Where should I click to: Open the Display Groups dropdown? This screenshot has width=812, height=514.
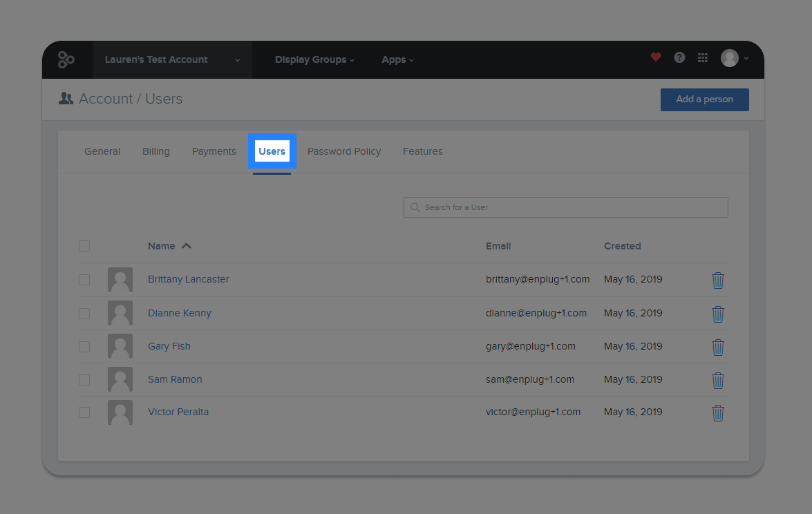pyautogui.click(x=314, y=59)
